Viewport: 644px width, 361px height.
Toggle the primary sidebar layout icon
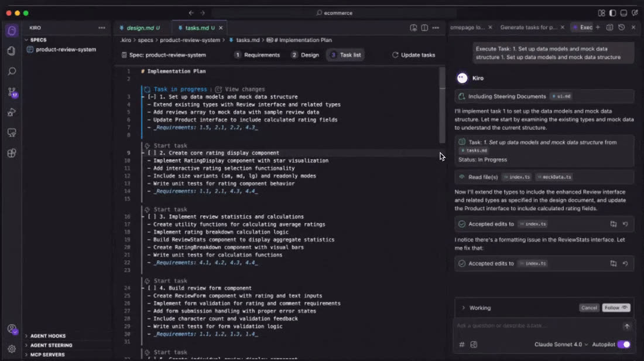point(612,13)
